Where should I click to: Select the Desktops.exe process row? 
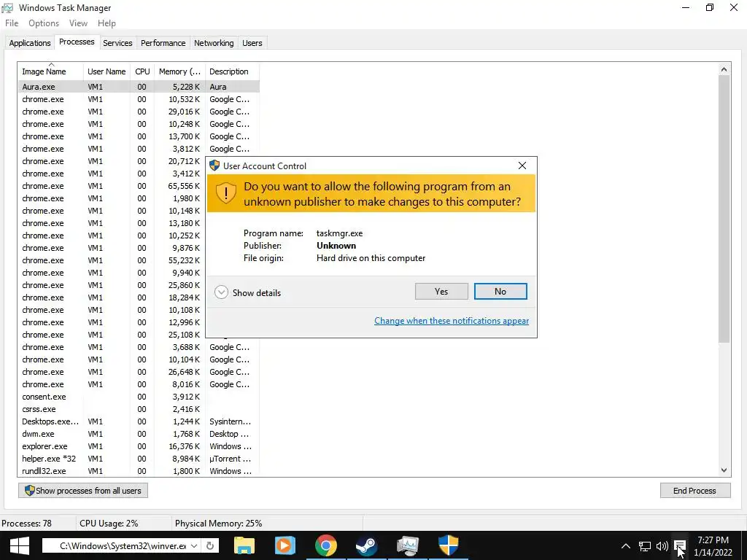tap(139, 421)
